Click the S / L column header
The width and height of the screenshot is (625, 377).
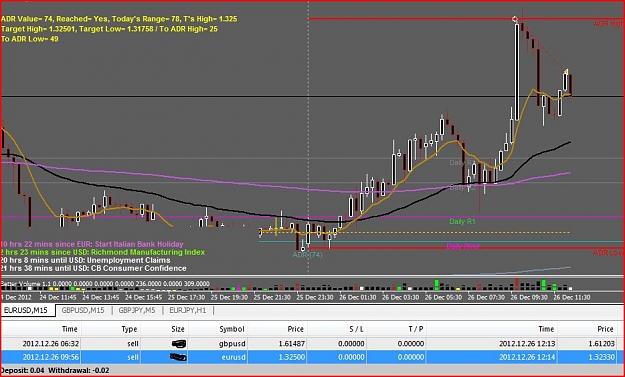[x=356, y=329]
